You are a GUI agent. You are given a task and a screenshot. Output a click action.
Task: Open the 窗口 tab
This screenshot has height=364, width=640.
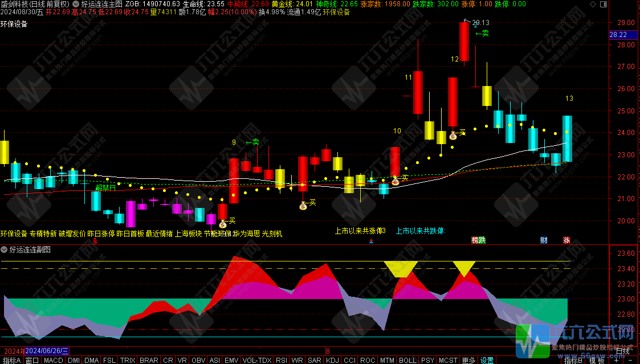pos(32,361)
